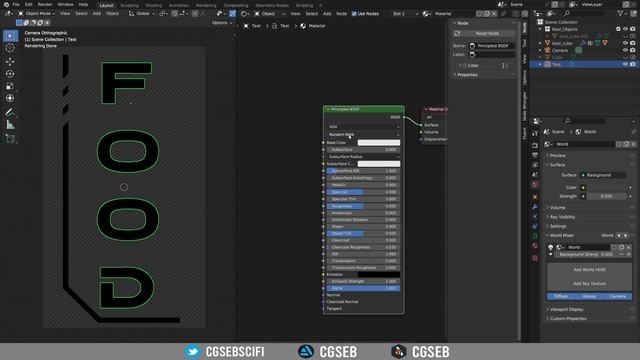Click the node Label input field
The height and width of the screenshot is (360, 640).
click(x=491, y=55)
